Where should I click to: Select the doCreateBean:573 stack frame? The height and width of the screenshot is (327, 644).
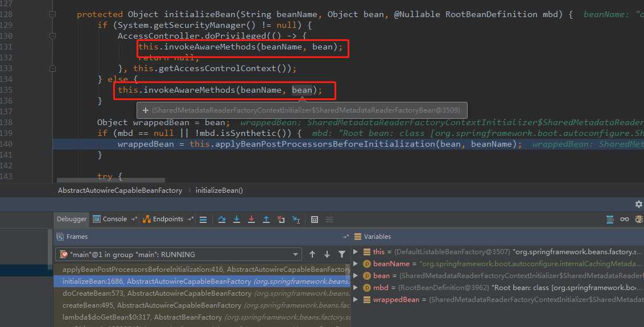[201, 293]
